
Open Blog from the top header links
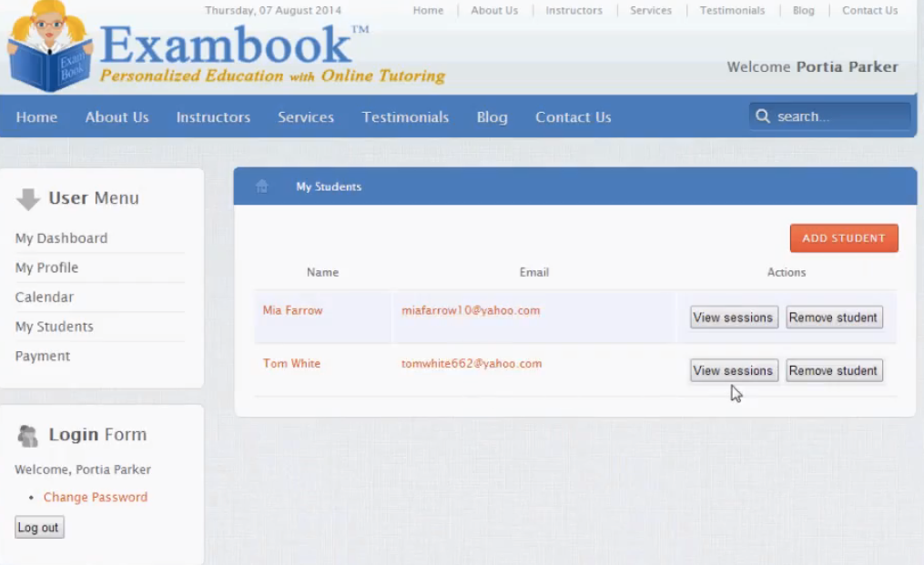[x=803, y=11]
